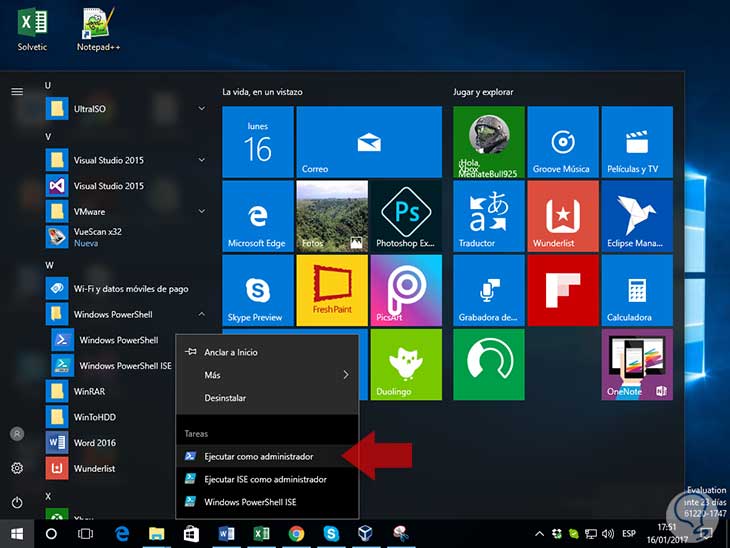Open the Correo mail tile
This screenshot has width=730, height=548.
(x=369, y=142)
